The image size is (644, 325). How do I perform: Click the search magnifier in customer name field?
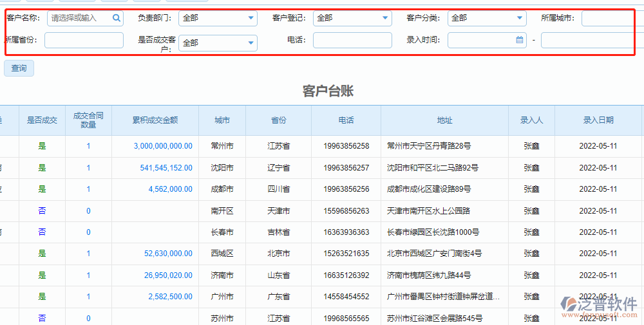click(x=116, y=19)
